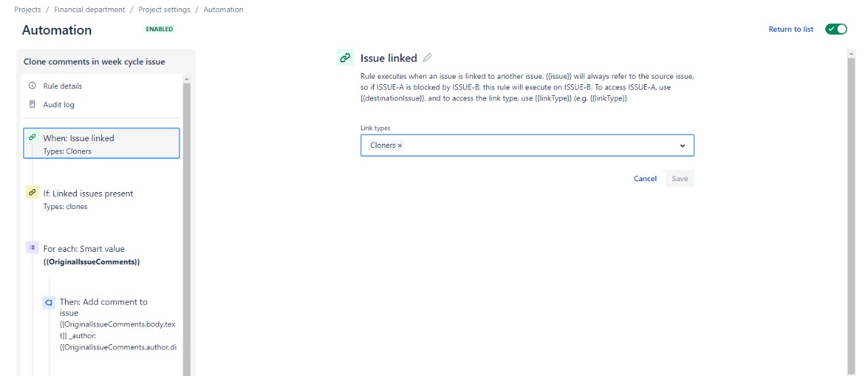The height and width of the screenshot is (376, 868).
Task: Click the blue refresh icon for Add comment action
Action: point(49,303)
